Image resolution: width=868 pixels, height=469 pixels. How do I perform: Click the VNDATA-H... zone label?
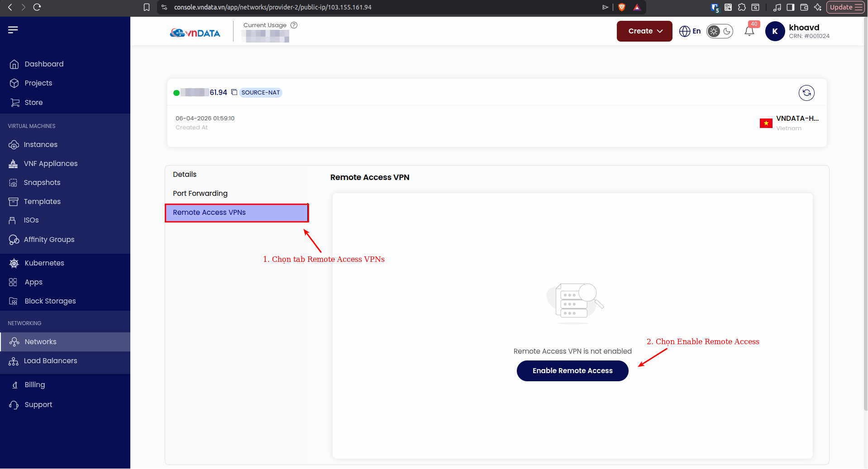[797, 118]
